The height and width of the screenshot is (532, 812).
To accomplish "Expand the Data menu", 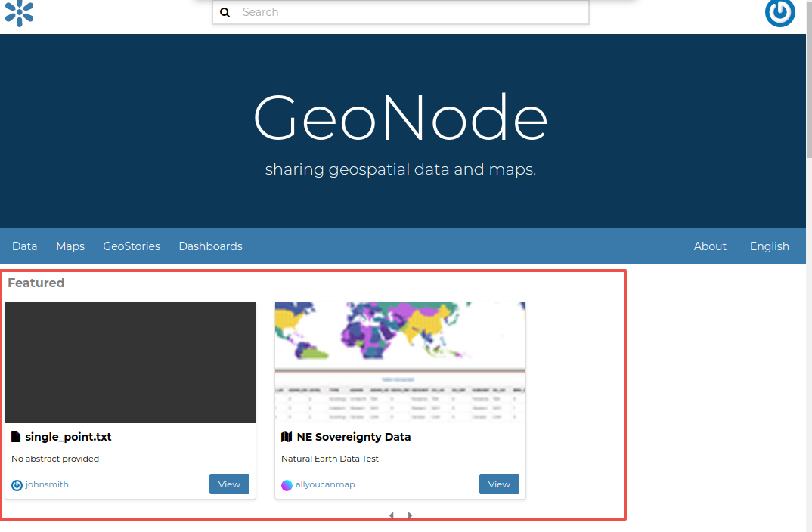I will coord(25,246).
